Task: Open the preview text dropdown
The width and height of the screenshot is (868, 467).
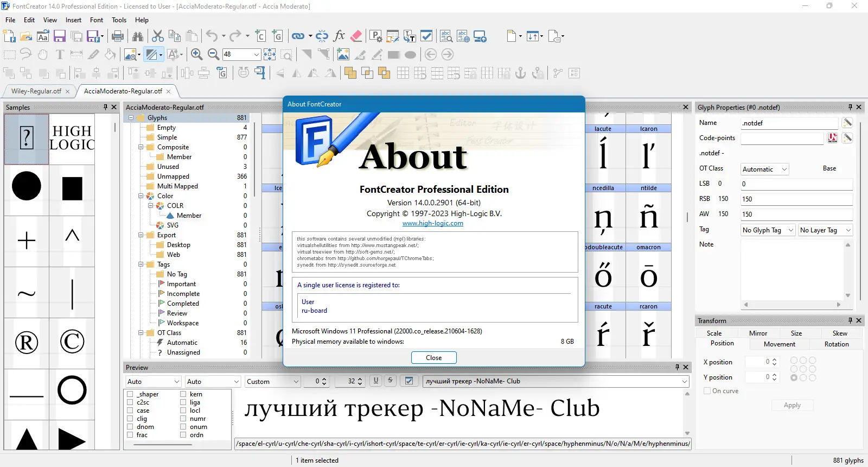Action: [x=685, y=382]
